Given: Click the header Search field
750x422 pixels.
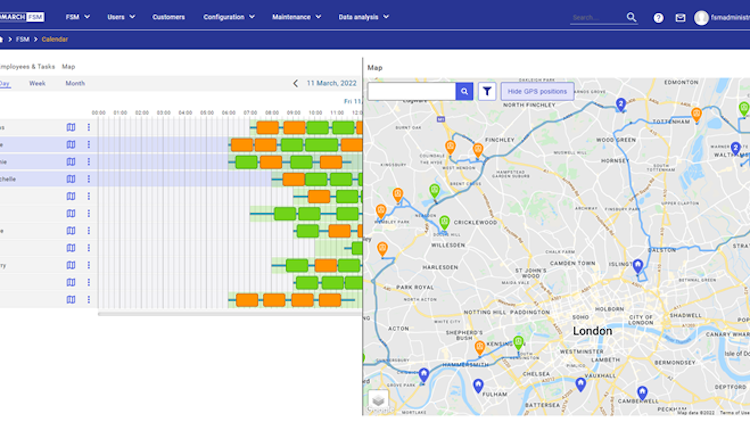Looking at the screenshot, I should click(x=597, y=18).
